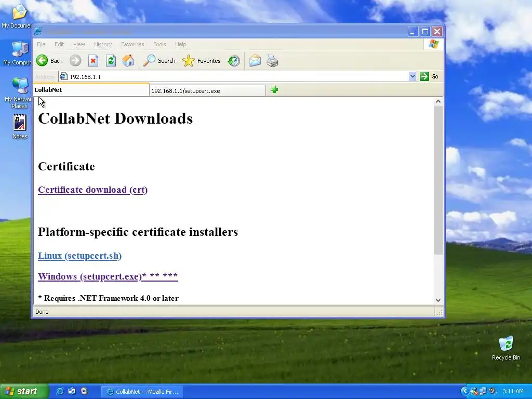Click the 3:11 AM taskbar clock
532x399 pixels.
tap(513, 391)
